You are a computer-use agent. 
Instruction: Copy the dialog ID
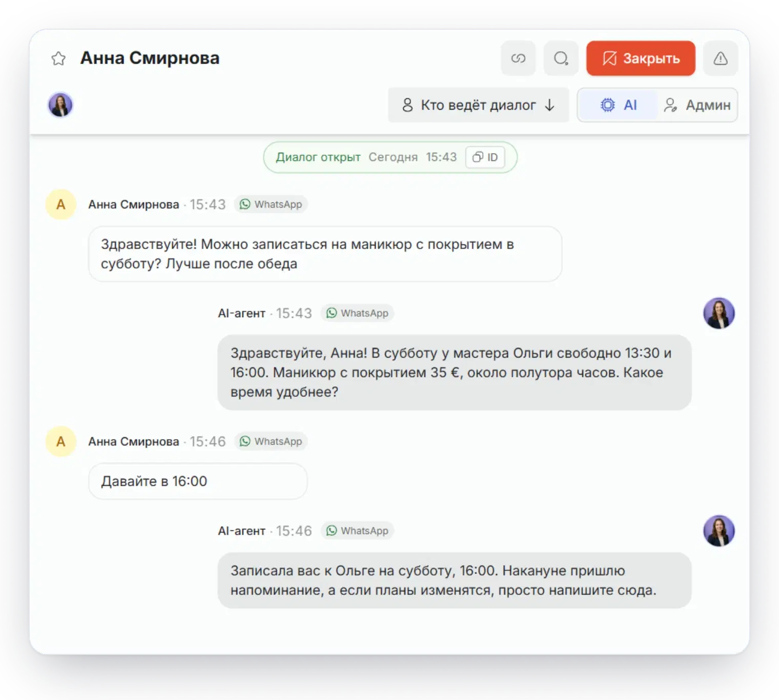click(485, 157)
